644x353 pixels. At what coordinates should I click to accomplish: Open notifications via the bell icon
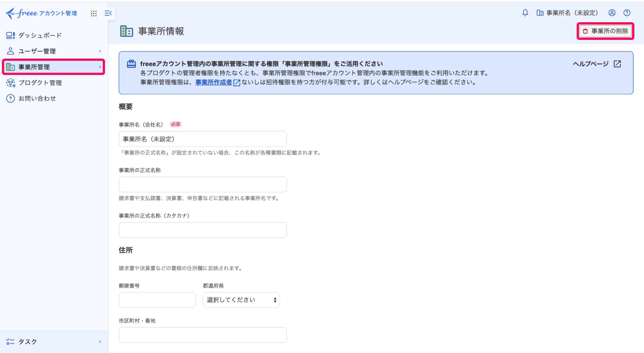[525, 13]
